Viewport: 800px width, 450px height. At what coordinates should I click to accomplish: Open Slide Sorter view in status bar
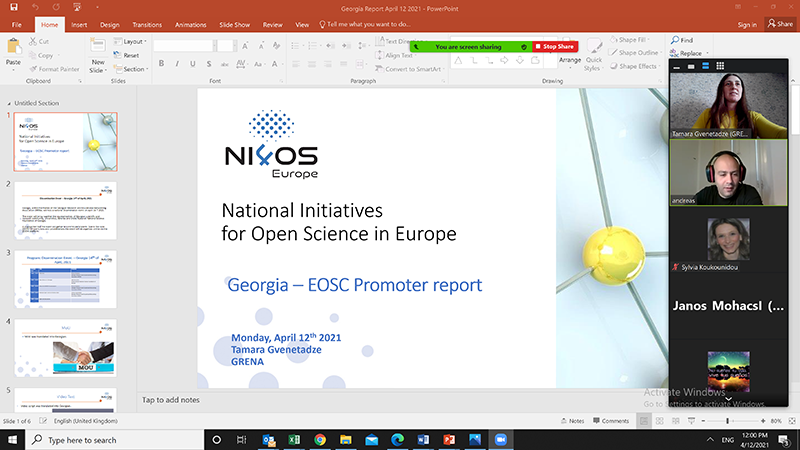(660, 421)
